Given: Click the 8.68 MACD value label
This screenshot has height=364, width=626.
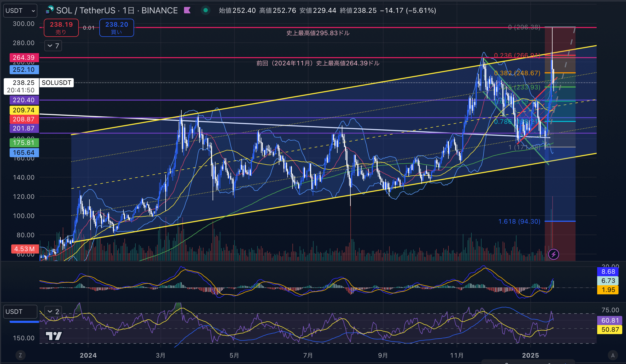Looking at the screenshot, I should 608,272.
